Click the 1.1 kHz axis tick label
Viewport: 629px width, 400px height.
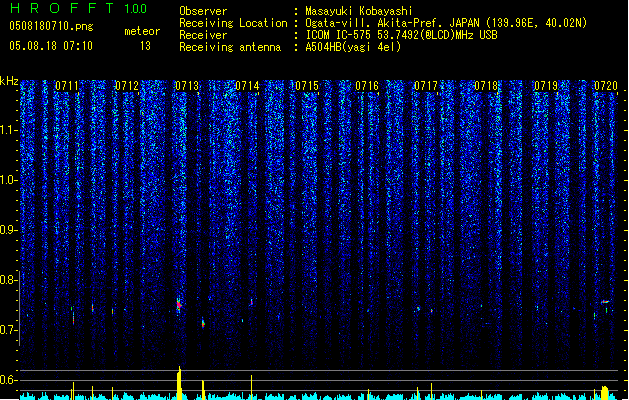tap(7, 130)
